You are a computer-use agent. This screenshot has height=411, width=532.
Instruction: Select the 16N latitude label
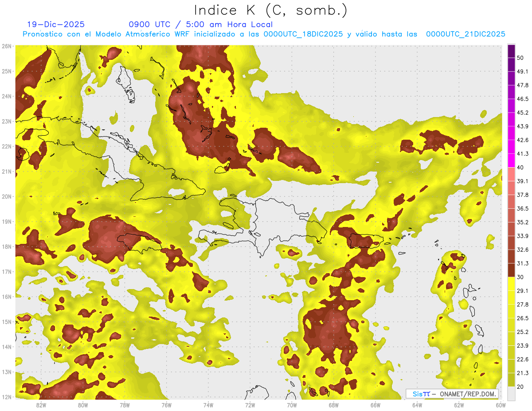coord(7,297)
